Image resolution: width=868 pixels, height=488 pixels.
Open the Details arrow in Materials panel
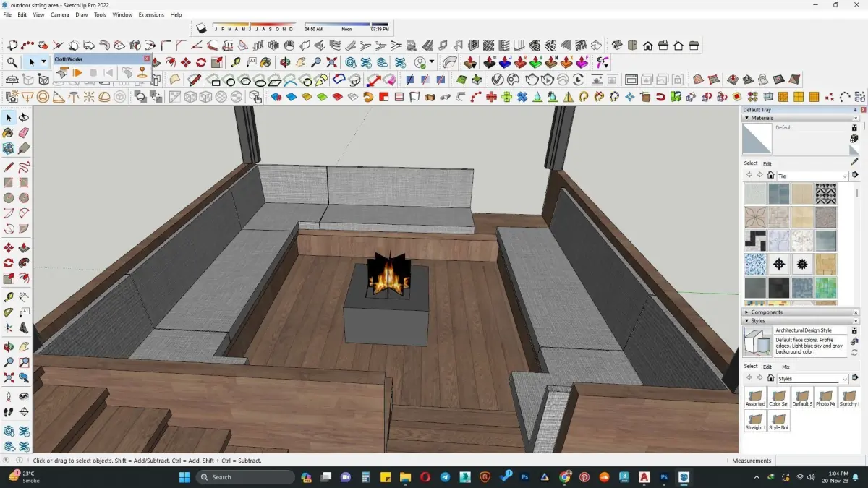[x=855, y=176]
